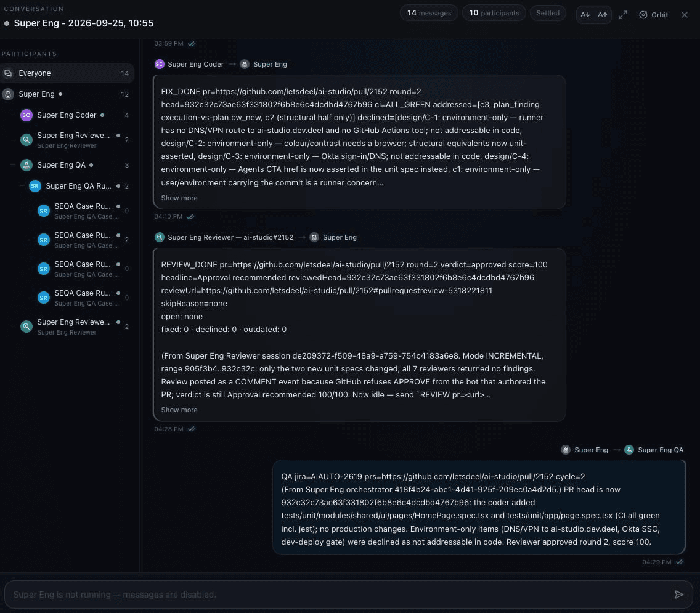This screenshot has height=613, width=700.
Task: Click the read-receipt checkmark beside 03:59 PM
Action: point(192,44)
